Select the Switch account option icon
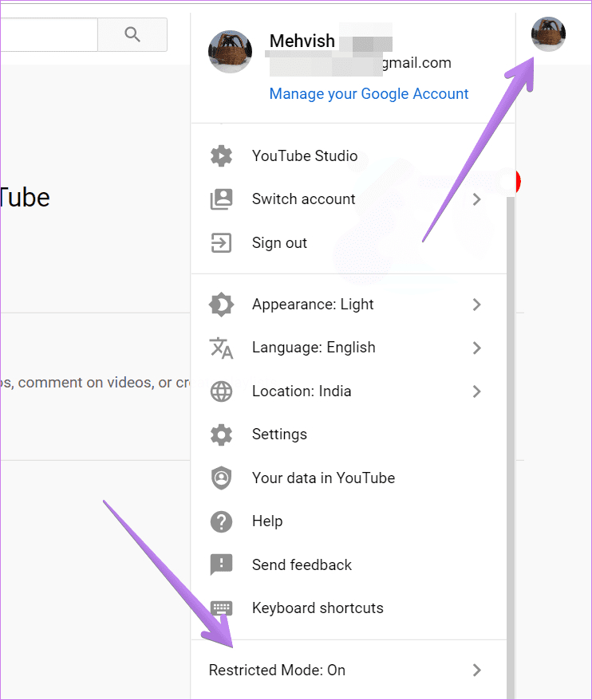 (x=221, y=199)
